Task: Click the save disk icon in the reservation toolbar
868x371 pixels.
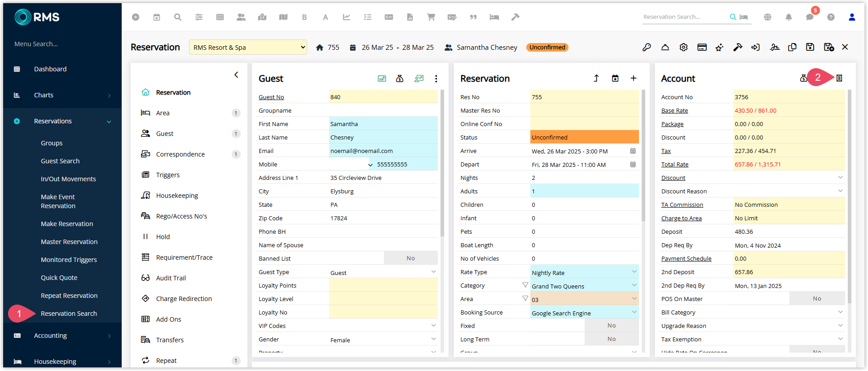Action: [810, 47]
